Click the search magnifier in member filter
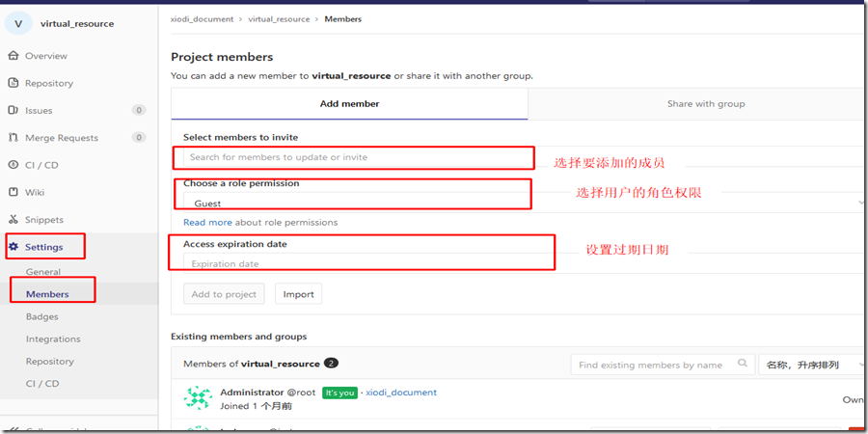The height and width of the screenshot is (434, 868). [x=742, y=365]
